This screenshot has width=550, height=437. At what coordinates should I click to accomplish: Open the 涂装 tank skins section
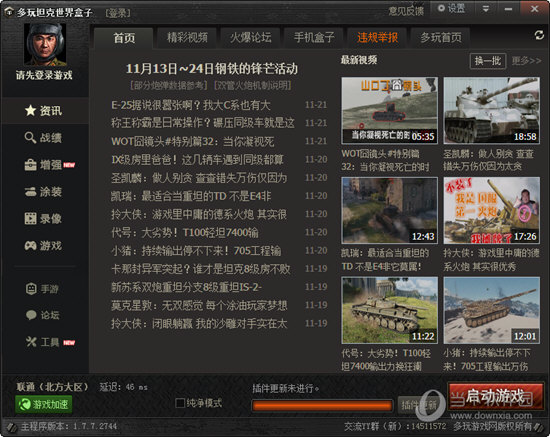(44, 191)
